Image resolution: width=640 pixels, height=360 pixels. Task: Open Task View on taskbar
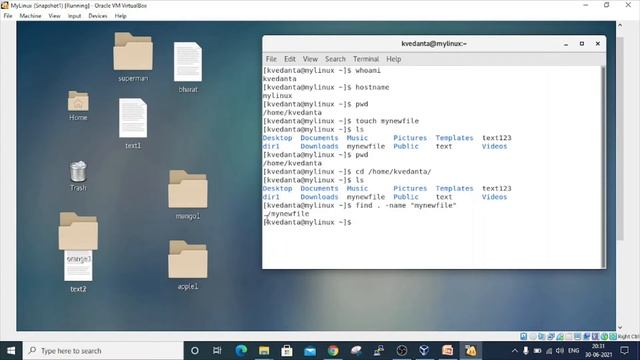pos(217,351)
